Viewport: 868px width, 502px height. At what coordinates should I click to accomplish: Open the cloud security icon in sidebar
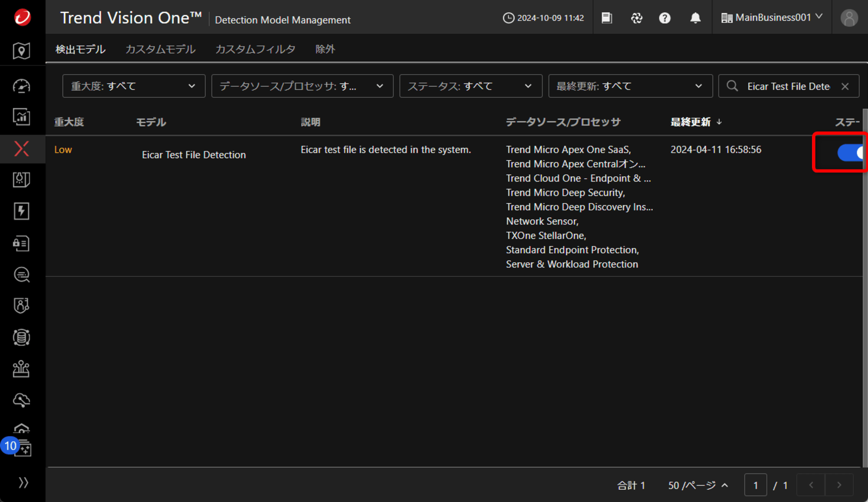[x=21, y=400]
